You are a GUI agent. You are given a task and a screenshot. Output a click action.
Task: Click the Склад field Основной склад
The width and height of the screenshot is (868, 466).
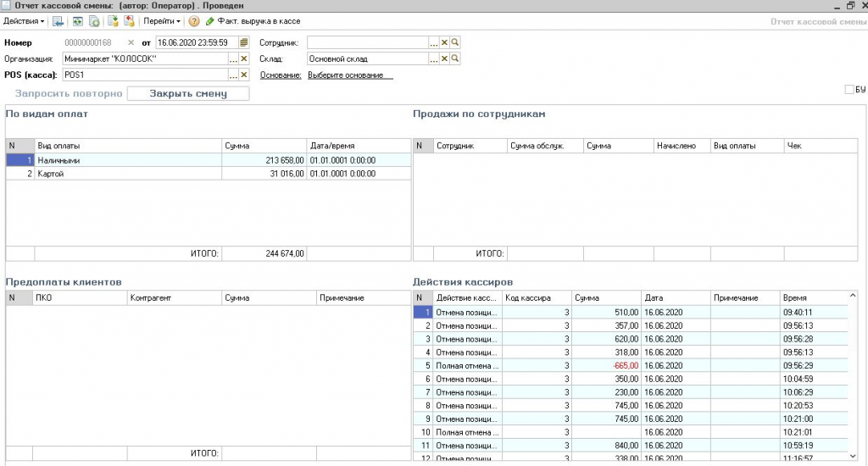(x=368, y=58)
